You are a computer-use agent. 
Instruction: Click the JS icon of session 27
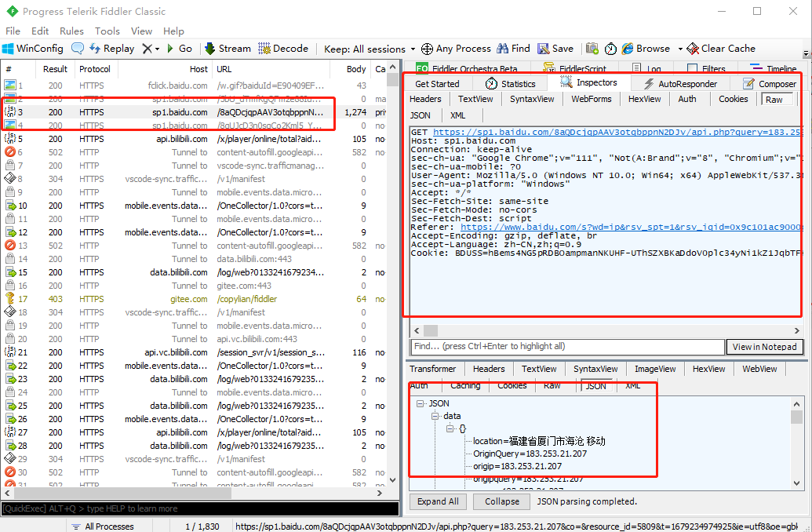coord(9,432)
